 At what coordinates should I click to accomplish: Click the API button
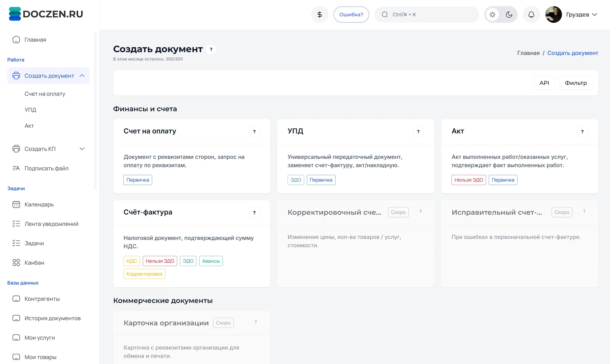coord(544,83)
